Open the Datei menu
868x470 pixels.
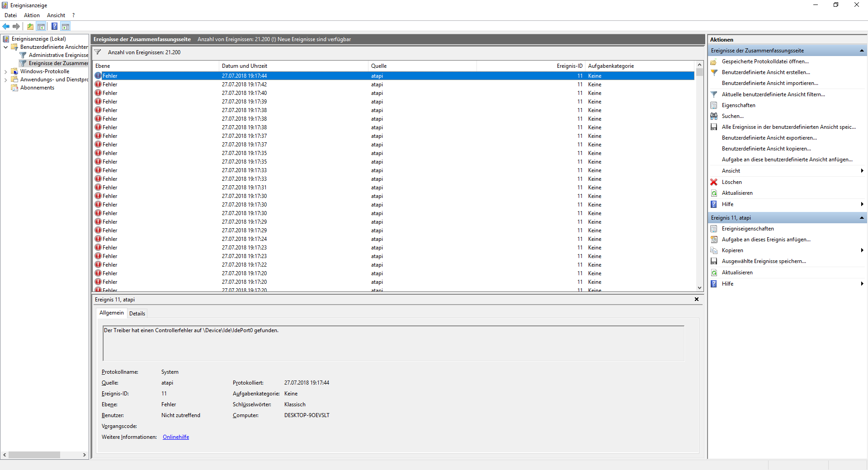[x=10, y=15]
